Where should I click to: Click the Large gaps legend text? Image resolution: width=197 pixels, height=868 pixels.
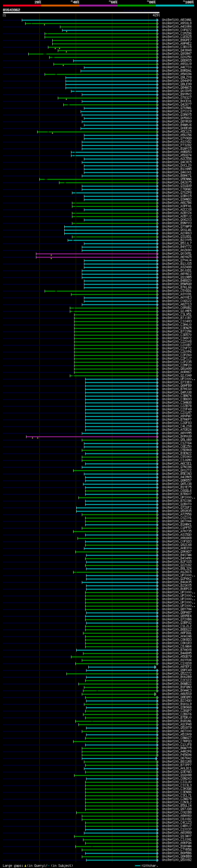[x=38, y=866]
